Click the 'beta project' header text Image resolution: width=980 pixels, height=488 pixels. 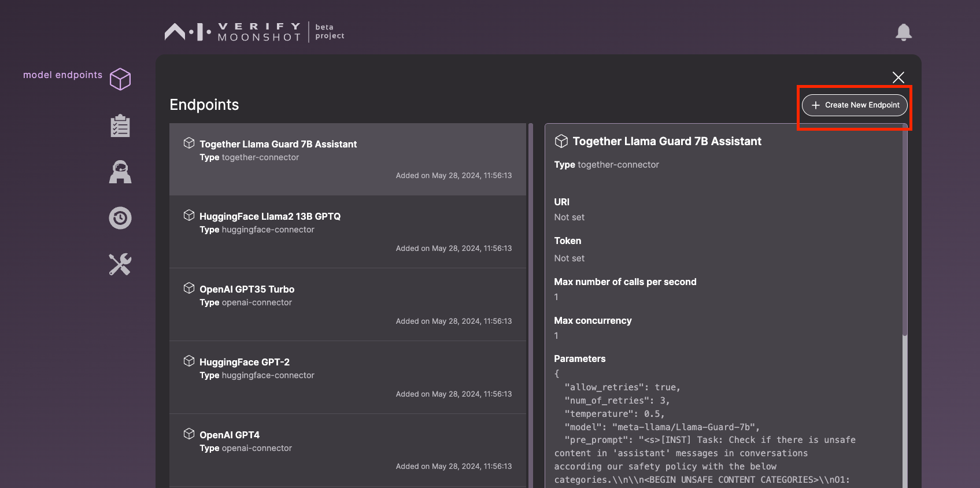330,32
